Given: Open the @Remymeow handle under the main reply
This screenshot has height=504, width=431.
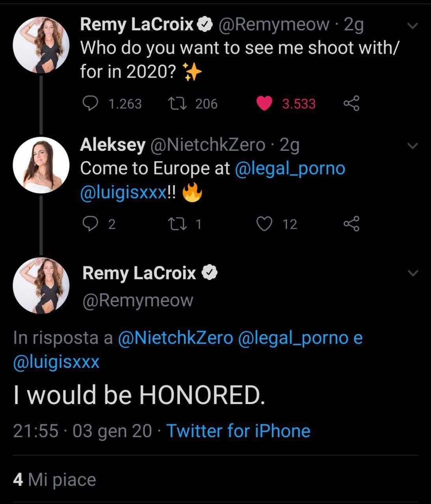Looking at the screenshot, I should [x=138, y=300].
